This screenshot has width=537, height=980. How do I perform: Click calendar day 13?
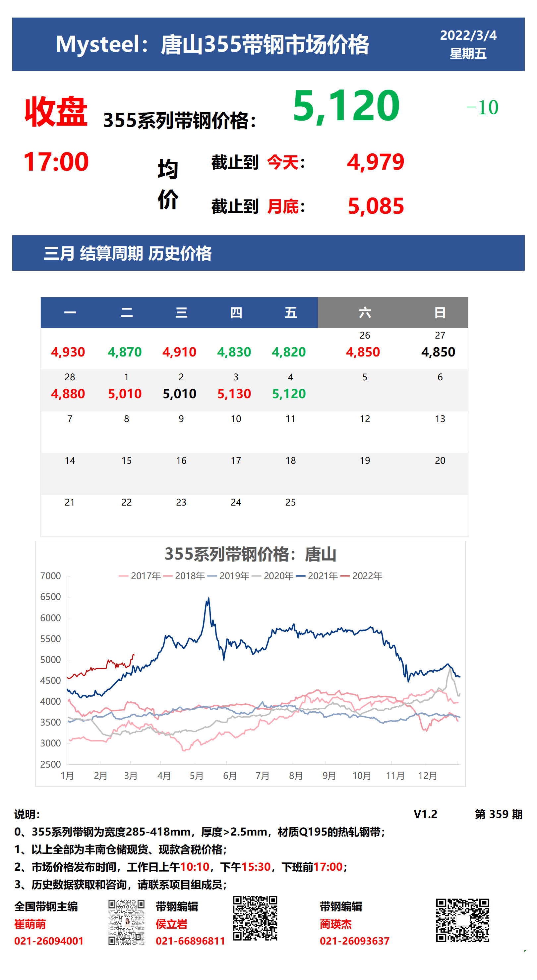440,419
